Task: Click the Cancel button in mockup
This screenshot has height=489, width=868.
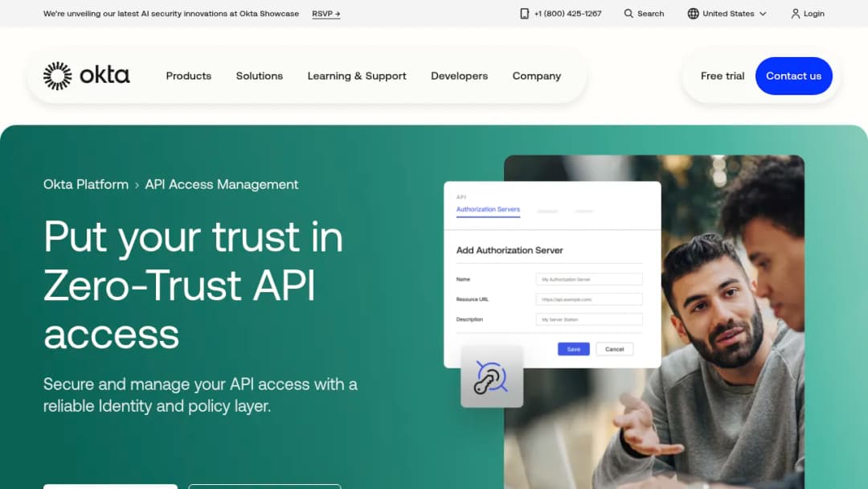Action: click(615, 349)
